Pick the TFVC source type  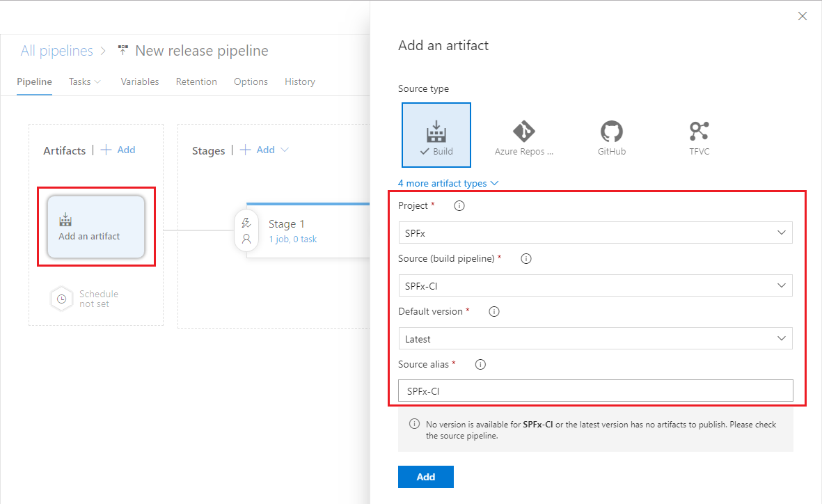click(699, 136)
